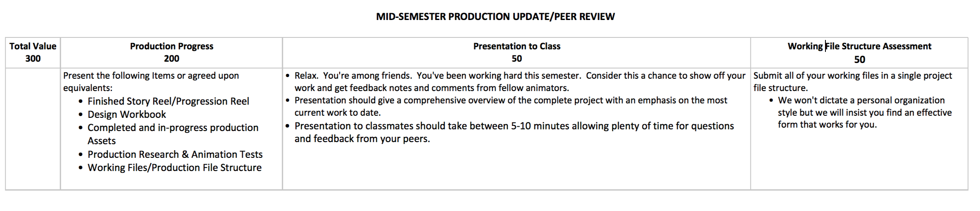Click the Total Value header cell

click(x=33, y=46)
